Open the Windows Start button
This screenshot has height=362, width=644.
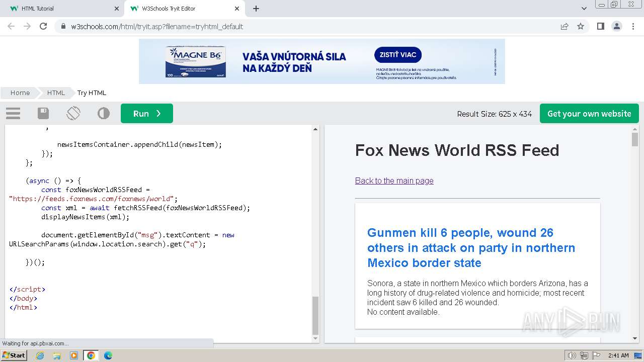(14, 355)
